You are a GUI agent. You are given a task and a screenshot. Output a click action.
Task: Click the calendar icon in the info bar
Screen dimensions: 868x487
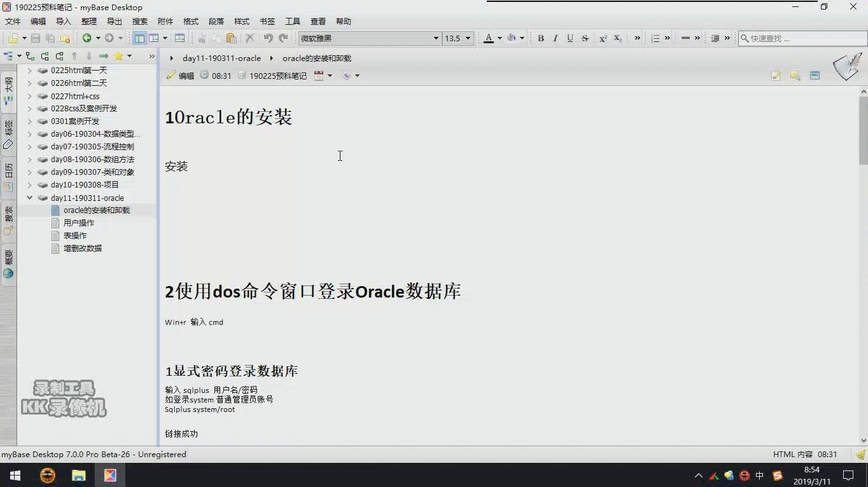pyautogui.click(x=319, y=75)
